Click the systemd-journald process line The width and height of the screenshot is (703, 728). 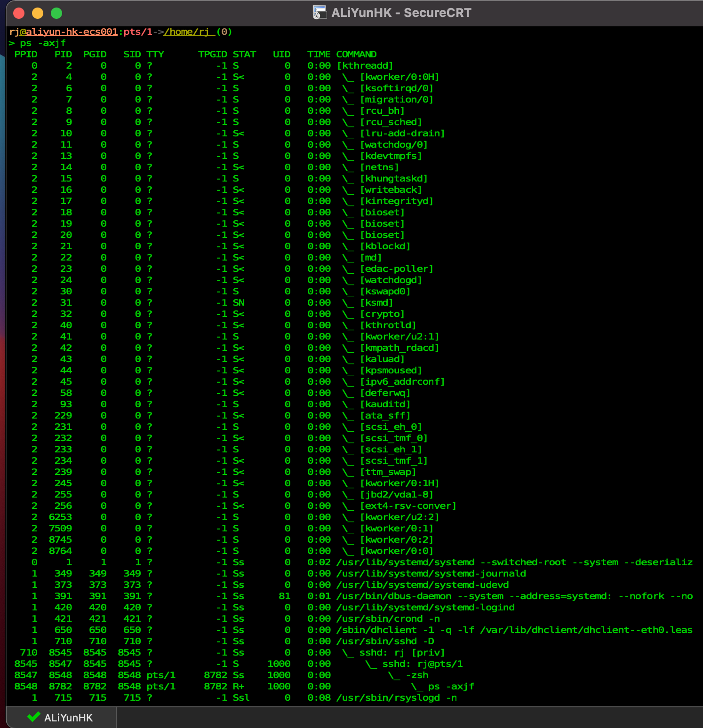pyautogui.click(x=431, y=574)
